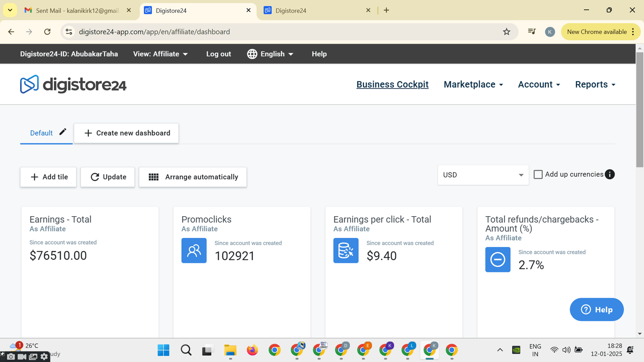Open Chrome profile K avatar
The height and width of the screenshot is (362, 644).
coord(550,32)
